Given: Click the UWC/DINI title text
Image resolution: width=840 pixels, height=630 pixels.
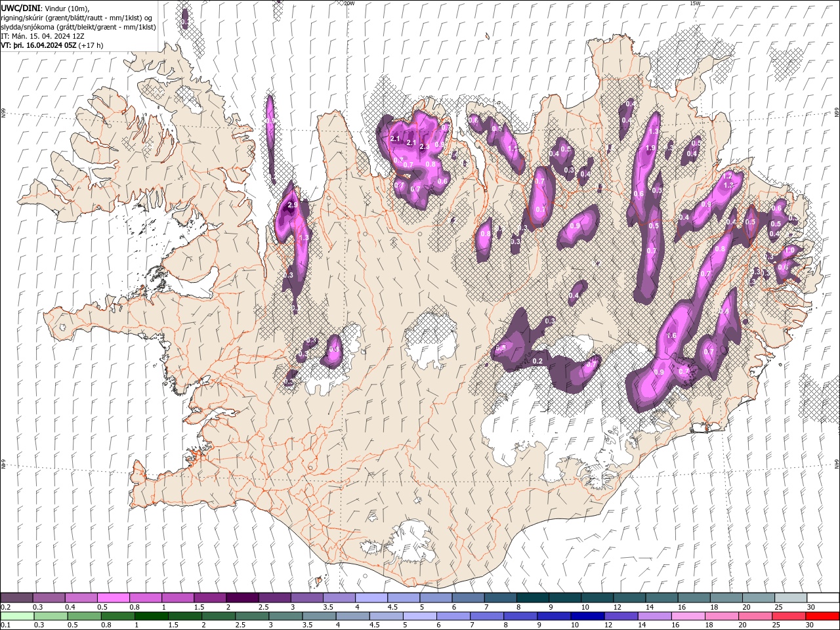Looking at the screenshot, I should coord(21,8).
